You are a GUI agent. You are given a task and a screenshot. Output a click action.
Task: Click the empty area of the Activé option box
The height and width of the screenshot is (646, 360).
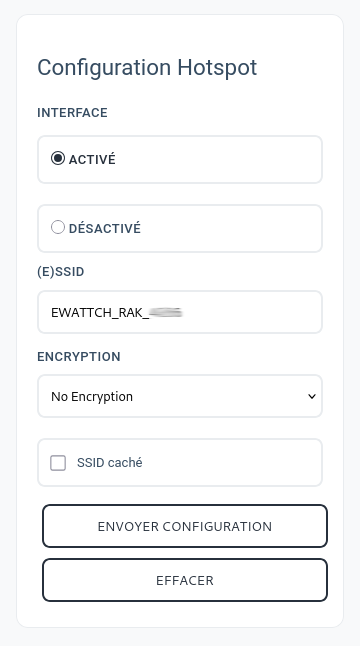pyautogui.click(x=218, y=159)
